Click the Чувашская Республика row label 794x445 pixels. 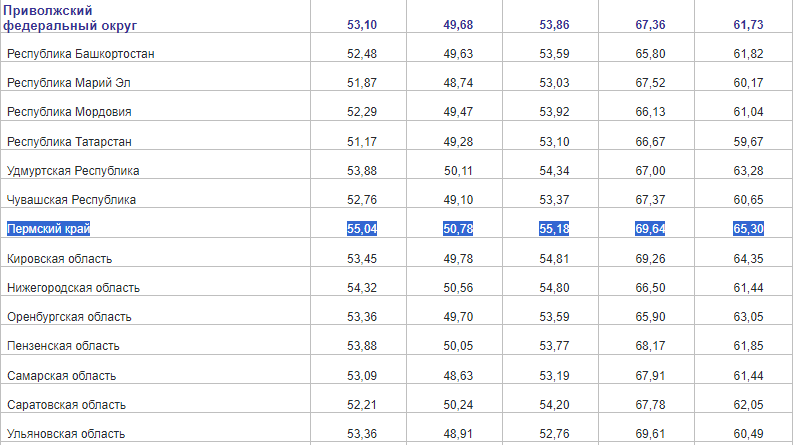(71, 200)
